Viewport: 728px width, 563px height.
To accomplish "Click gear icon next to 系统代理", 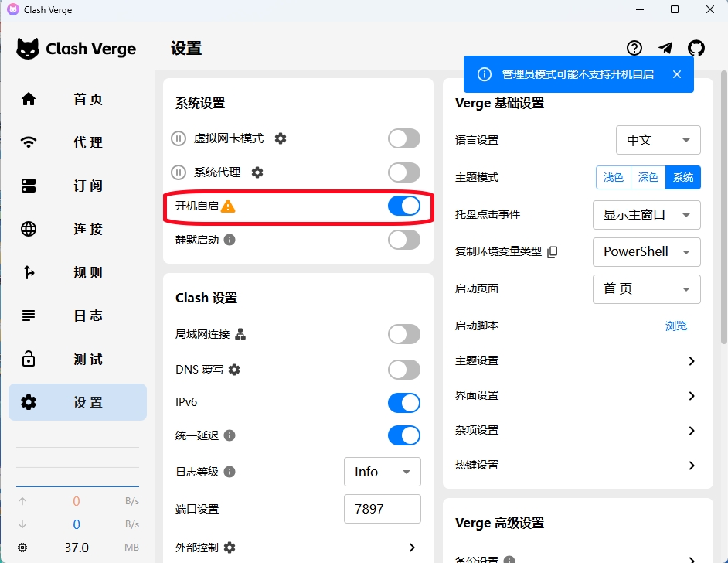I will tap(257, 172).
